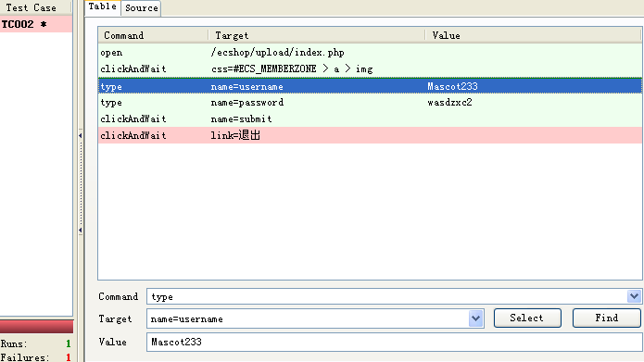This screenshot has width=644, height=362.
Task: Open the Target dropdown arrow
Action: 475,318
